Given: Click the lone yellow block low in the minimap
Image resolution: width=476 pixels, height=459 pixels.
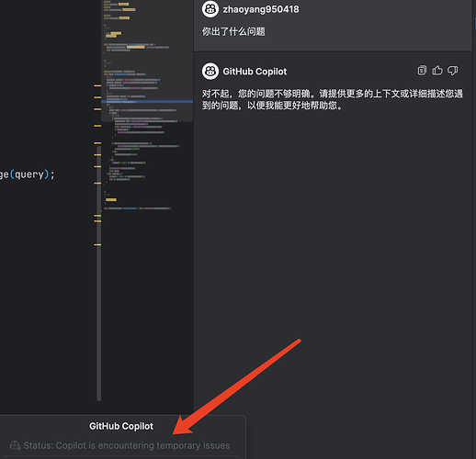Looking at the screenshot, I should pyautogui.click(x=111, y=200).
